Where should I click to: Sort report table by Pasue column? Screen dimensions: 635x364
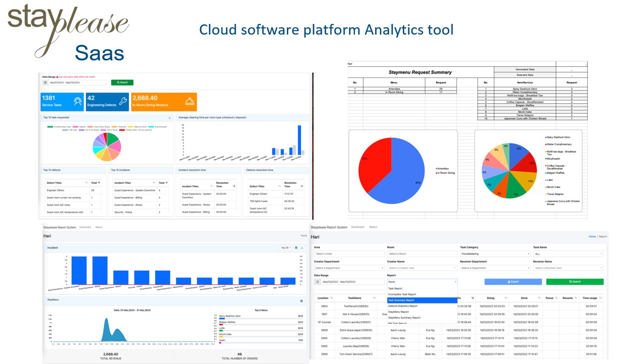point(556,298)
